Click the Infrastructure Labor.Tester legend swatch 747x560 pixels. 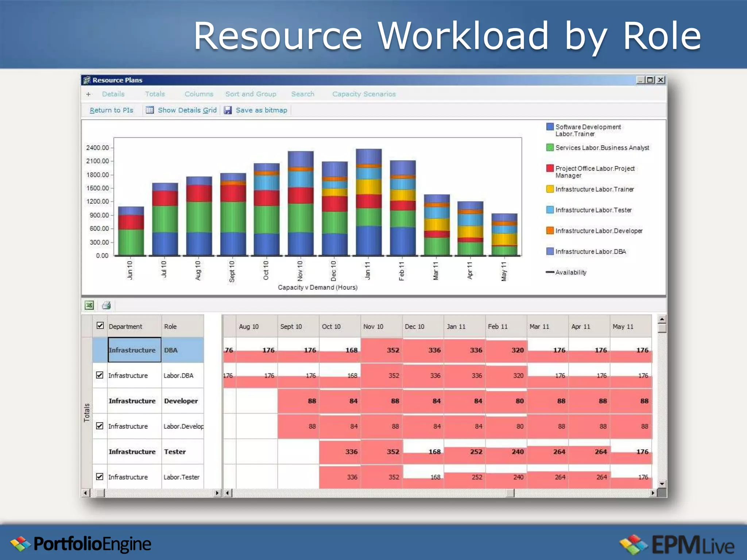tap(550, 210)
